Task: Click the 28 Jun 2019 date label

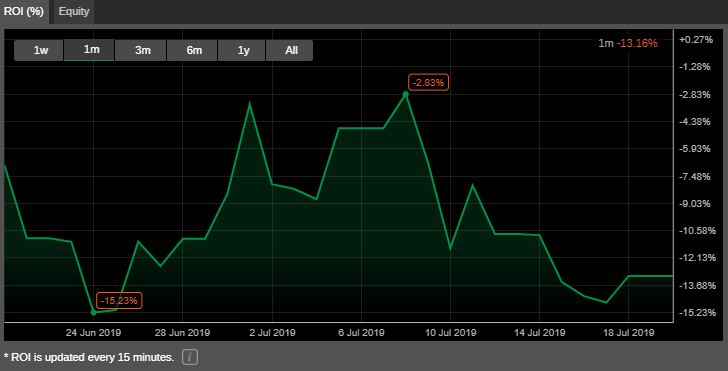Action: tap(182, 333)
